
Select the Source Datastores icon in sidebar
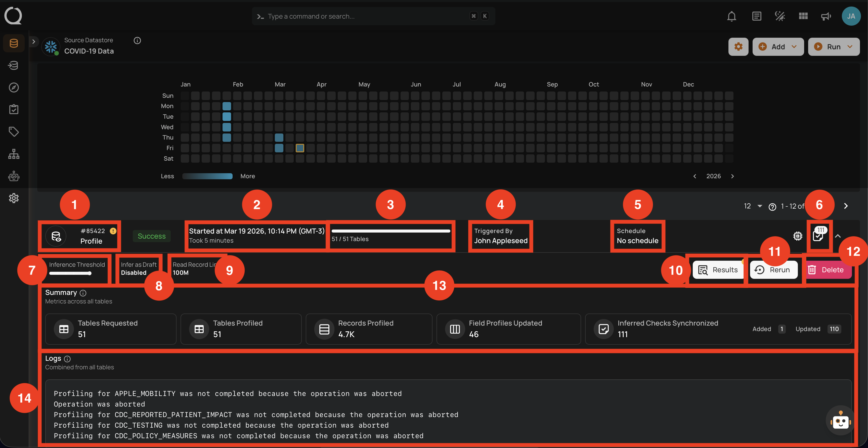[14, 43]
